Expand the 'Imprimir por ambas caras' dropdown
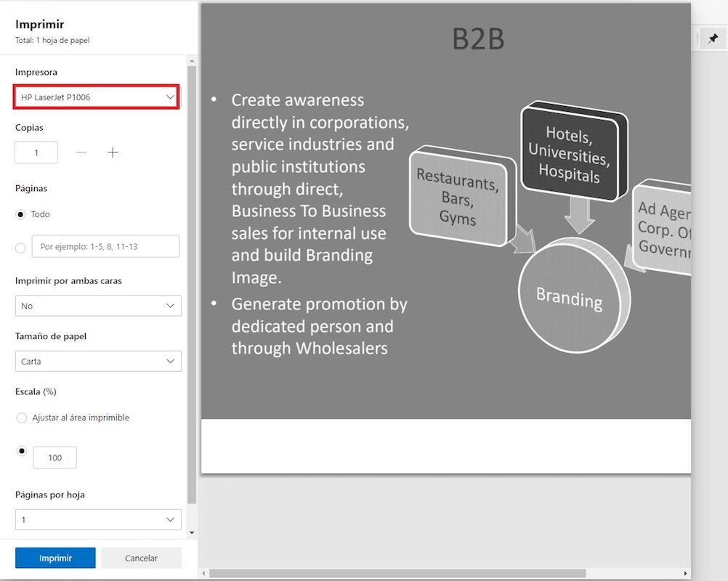Screen dimensions: 728x581 98,306
